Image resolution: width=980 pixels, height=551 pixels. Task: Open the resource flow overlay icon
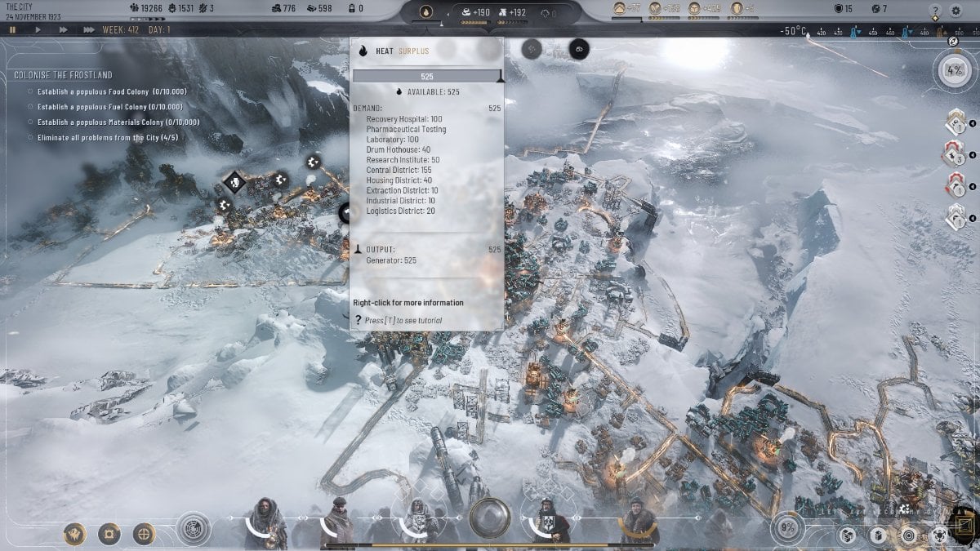pyautogui.click(x=940, y=535)
